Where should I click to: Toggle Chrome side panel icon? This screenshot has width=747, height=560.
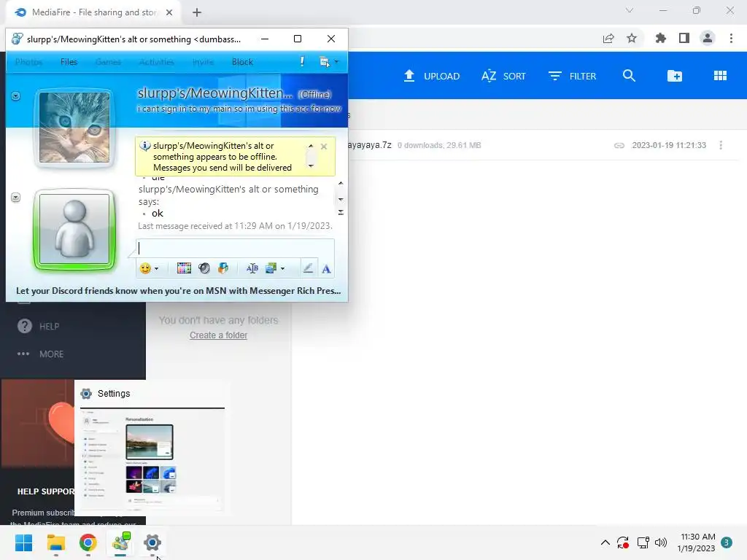tap(684, 38)
